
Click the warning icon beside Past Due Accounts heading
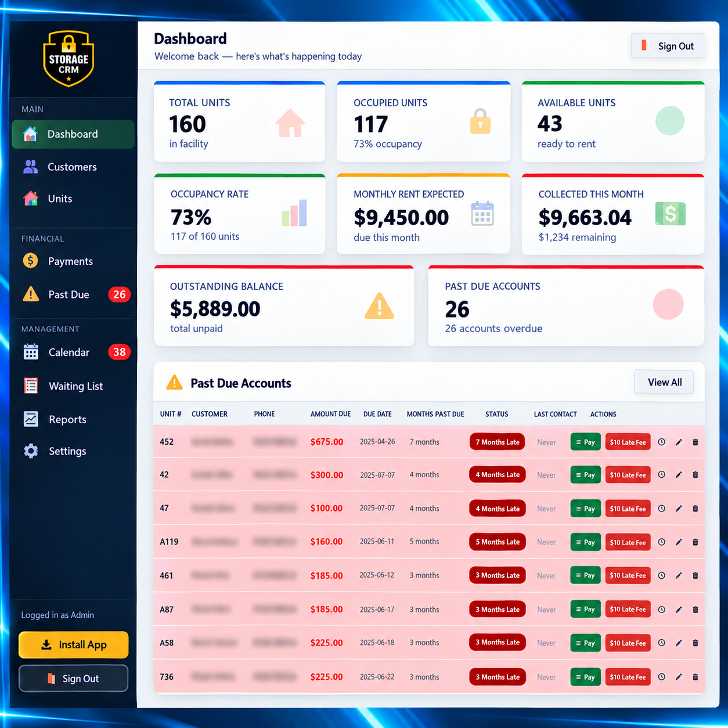(x=174, y=383)
